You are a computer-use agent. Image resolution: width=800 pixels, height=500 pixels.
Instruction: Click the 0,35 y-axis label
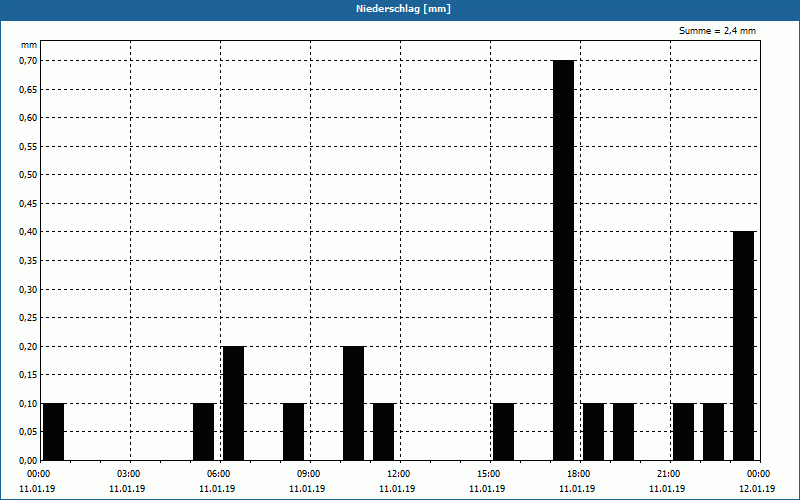(29, 261)
